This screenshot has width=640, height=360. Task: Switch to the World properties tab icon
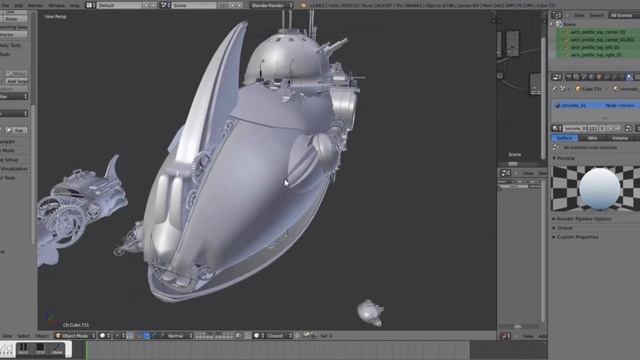(591, 77)
